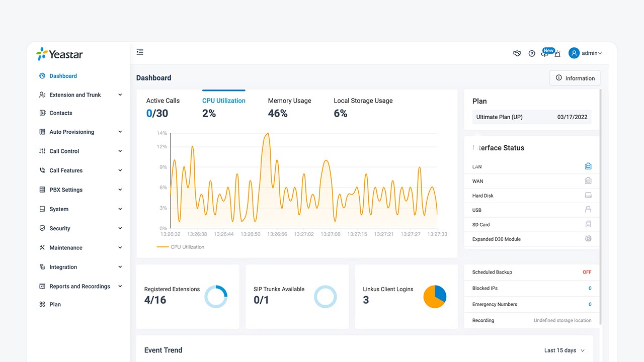
Task: Click the right panel vertical scrollbar
Action: pyautogui.click(x=601, y=206)
